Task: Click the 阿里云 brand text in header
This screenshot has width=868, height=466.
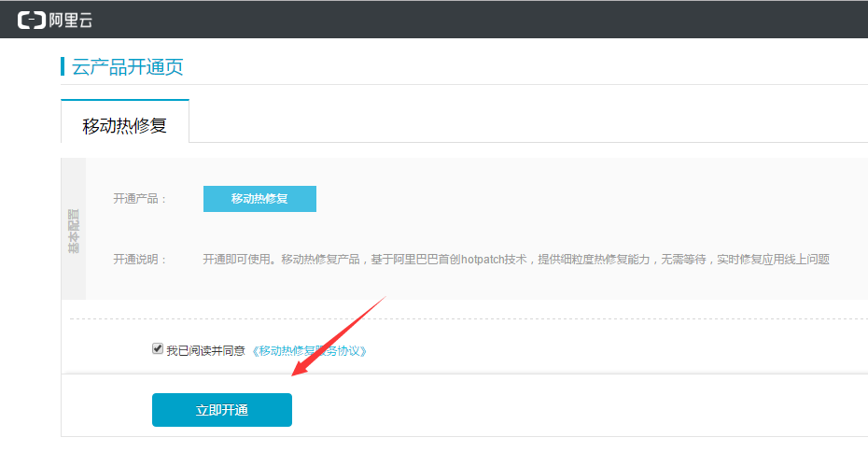Action: click(x=71, y=21)
